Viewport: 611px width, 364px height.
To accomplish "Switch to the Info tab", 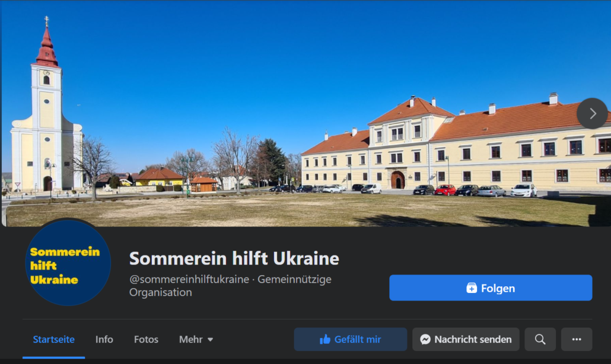I will [104, 340].
